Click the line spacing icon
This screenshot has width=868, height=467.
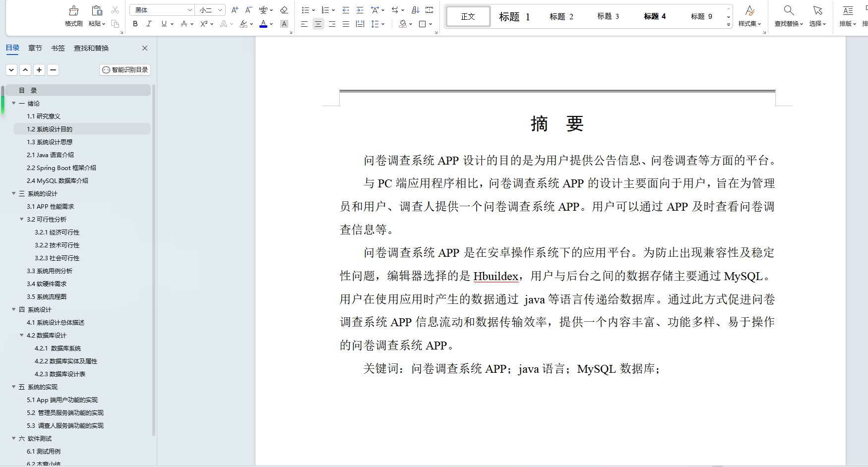tap(375, 24)
